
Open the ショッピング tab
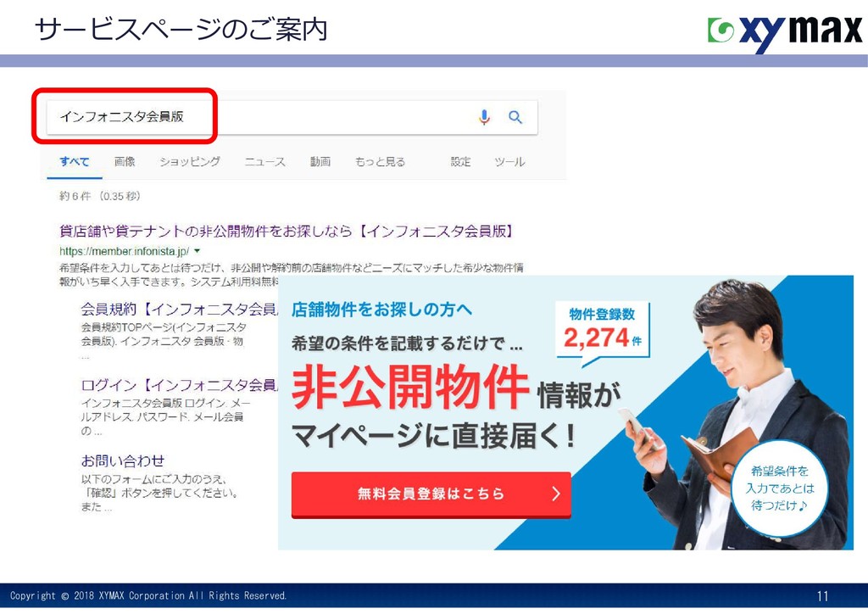(190, 162)
